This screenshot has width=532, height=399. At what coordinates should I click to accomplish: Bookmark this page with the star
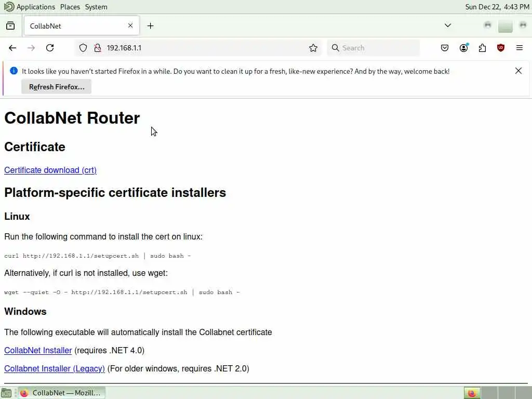pos(313,48)
